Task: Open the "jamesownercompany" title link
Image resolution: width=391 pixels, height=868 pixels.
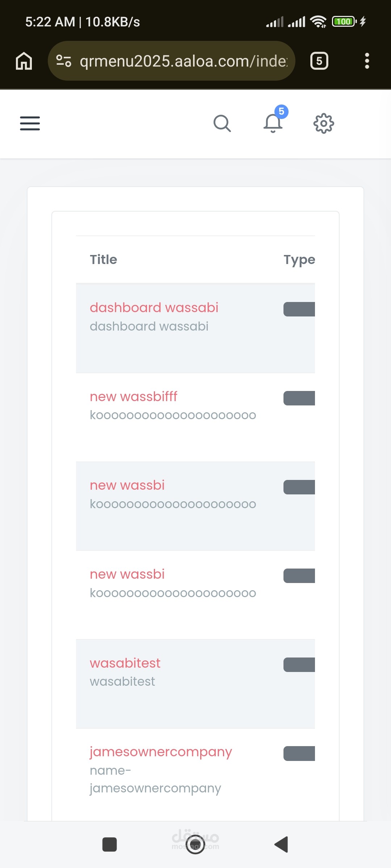Action: pos(161,752)
